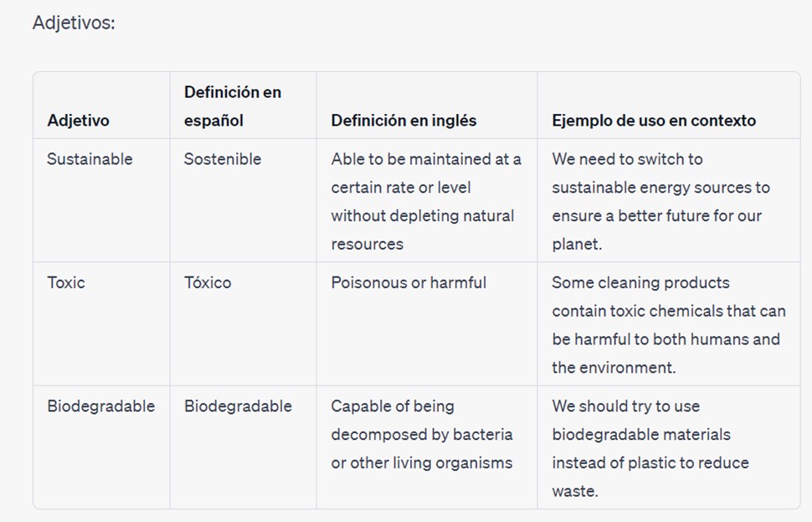
Task: Click the "Definición en español" column header
Action: coord(233,106)
